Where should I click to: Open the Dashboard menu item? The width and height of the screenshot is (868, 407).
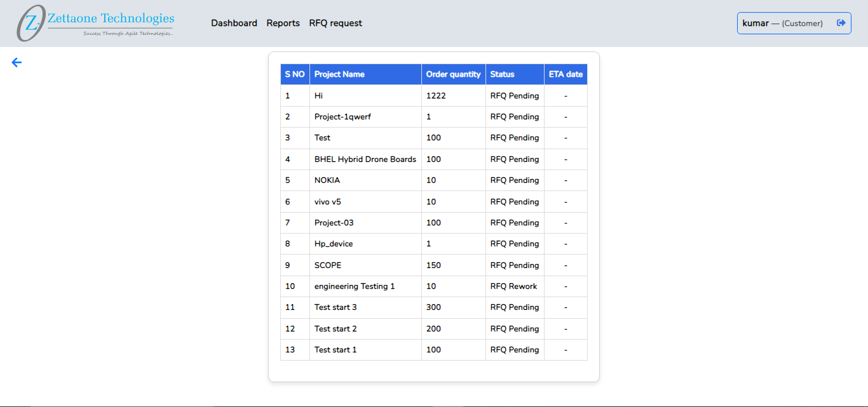[x=234, y=23]
